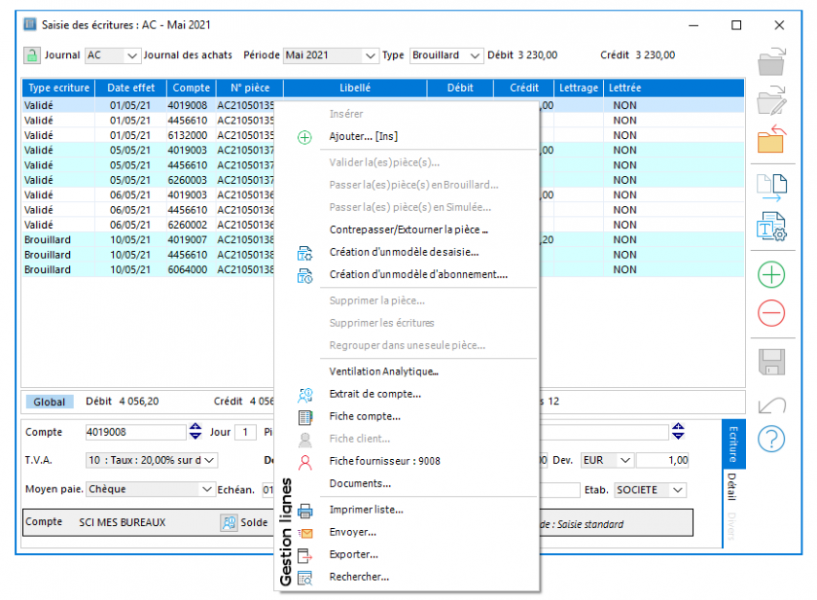Click the blue up-down arrows at right of libellé field
This screenshot has width=817, height=600.
tap(678, 431)
